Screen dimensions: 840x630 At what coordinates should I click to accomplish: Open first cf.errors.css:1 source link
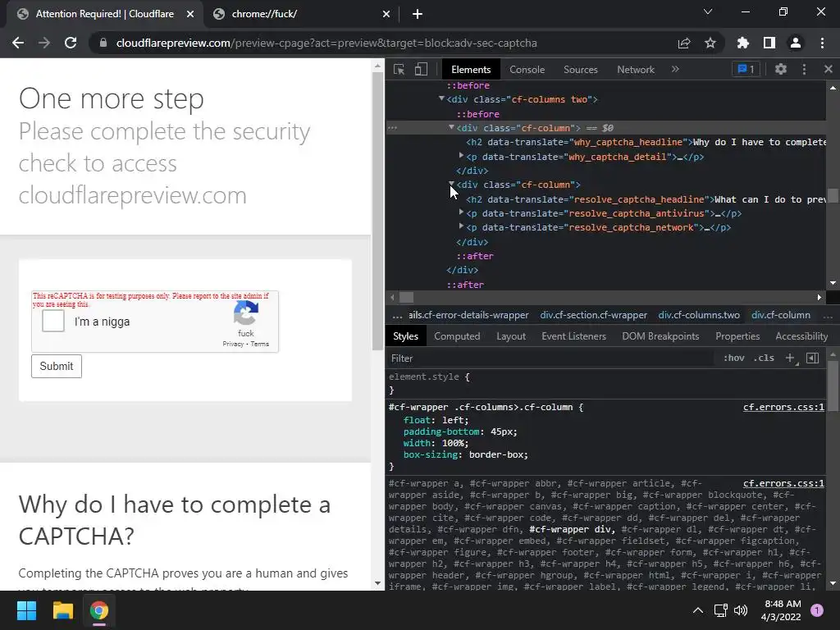[783, 407]
